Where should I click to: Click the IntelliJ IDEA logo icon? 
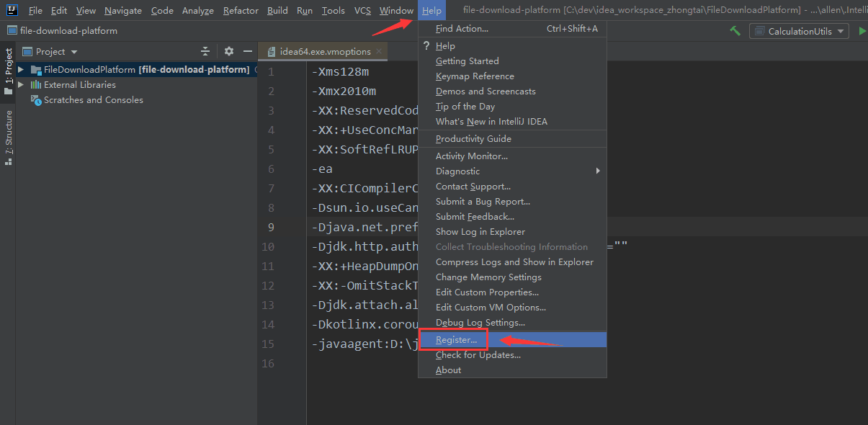(x=11, y=10)
